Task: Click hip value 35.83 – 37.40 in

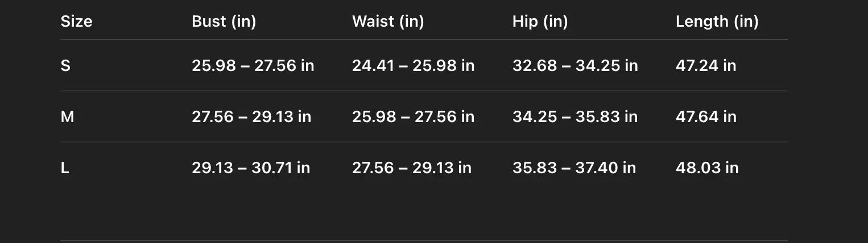Action: pos(574,168)
